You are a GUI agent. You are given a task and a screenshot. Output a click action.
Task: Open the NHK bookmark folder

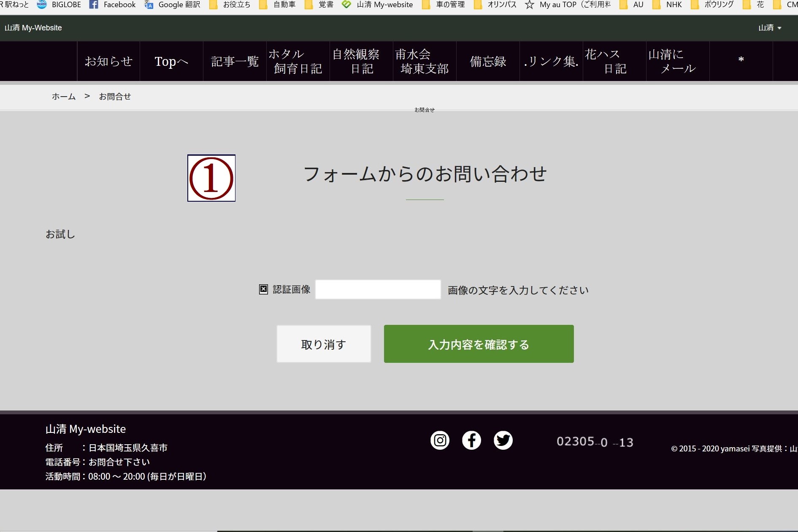coord(667,5)
